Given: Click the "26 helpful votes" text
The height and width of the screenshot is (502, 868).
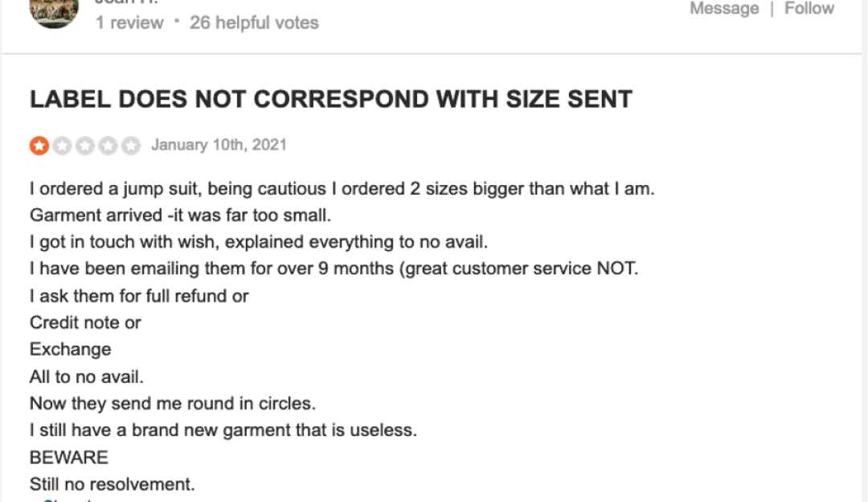Looking at the screenshot, I should [x=254, y=23].
